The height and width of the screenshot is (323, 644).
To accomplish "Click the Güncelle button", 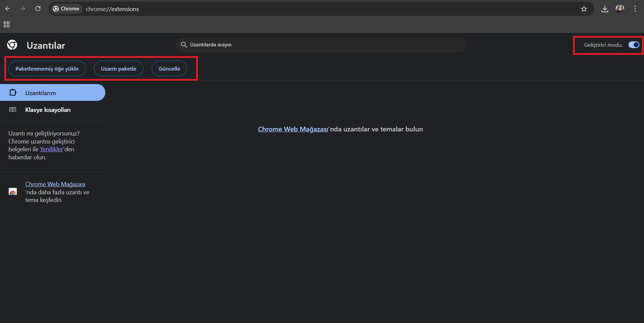I will point(169,69).
